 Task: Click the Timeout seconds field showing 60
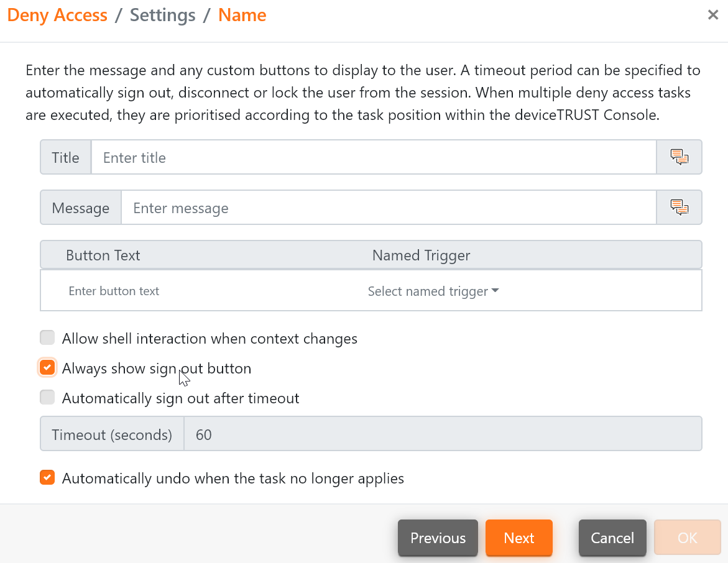coord(441,434)
